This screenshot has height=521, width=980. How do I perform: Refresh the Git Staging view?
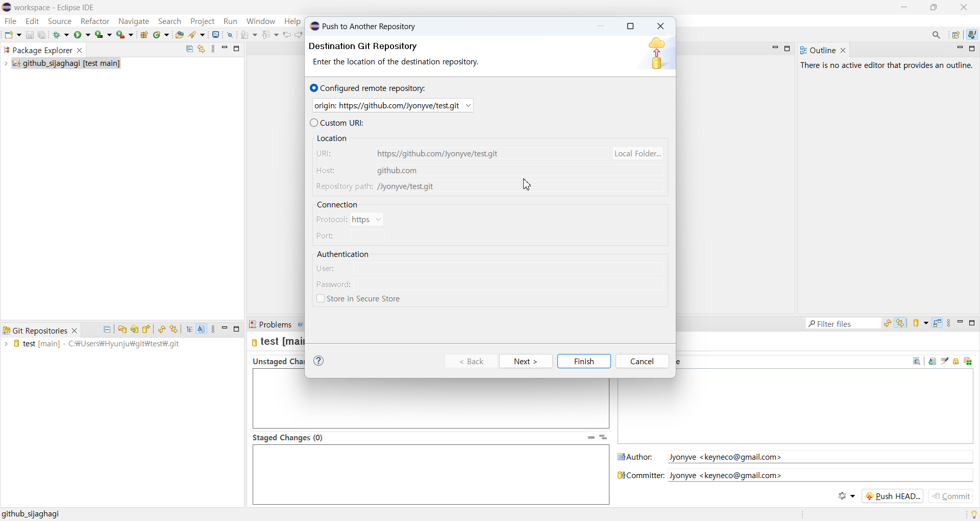(x=888, y=323)
